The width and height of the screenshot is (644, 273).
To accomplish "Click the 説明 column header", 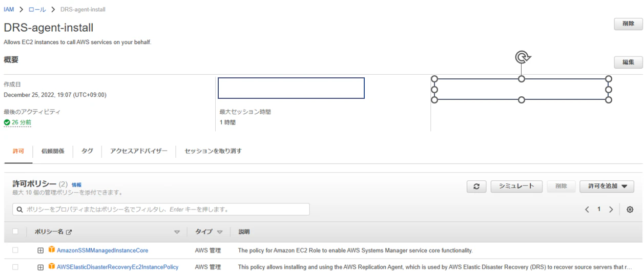I will [244, 232].
